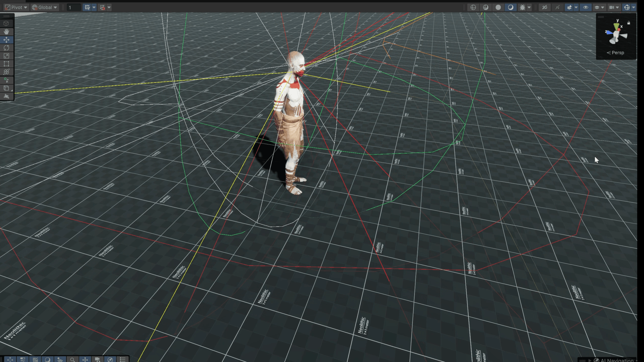Expand the debug draw mode dropdown arrow
The image size is (644, 362).
point(529,7)
